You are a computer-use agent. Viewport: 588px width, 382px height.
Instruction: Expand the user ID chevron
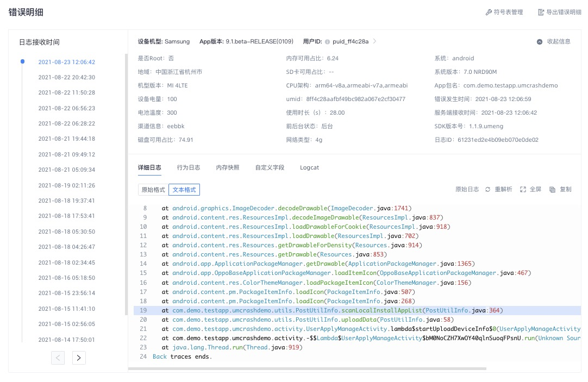tap(374, 41)
